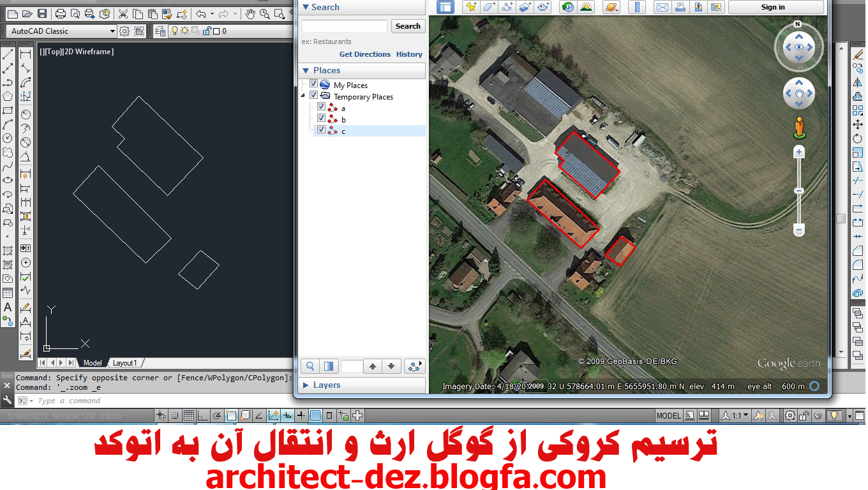Click the New drawing icon in AutoCAD
The height and width of the screenshot is (490, 868).
[12, 13]
